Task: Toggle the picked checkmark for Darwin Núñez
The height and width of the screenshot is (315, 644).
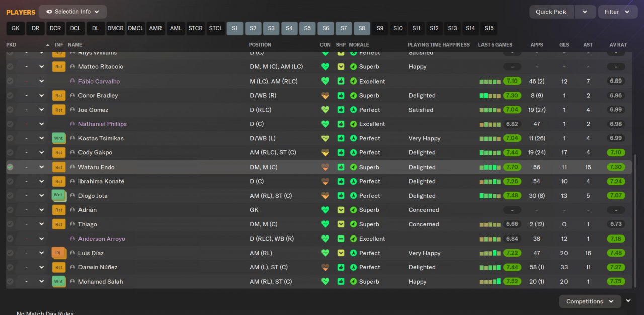Action: click(10, 267)
